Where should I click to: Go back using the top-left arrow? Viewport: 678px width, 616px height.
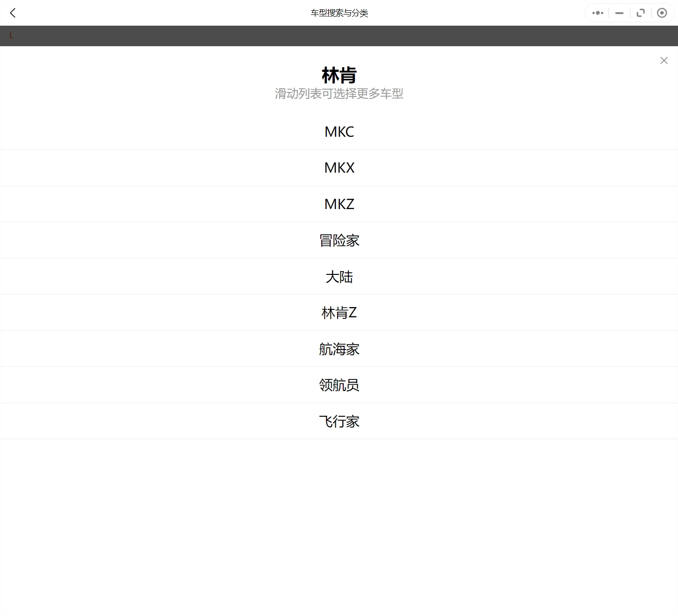(x=13, y=13)
